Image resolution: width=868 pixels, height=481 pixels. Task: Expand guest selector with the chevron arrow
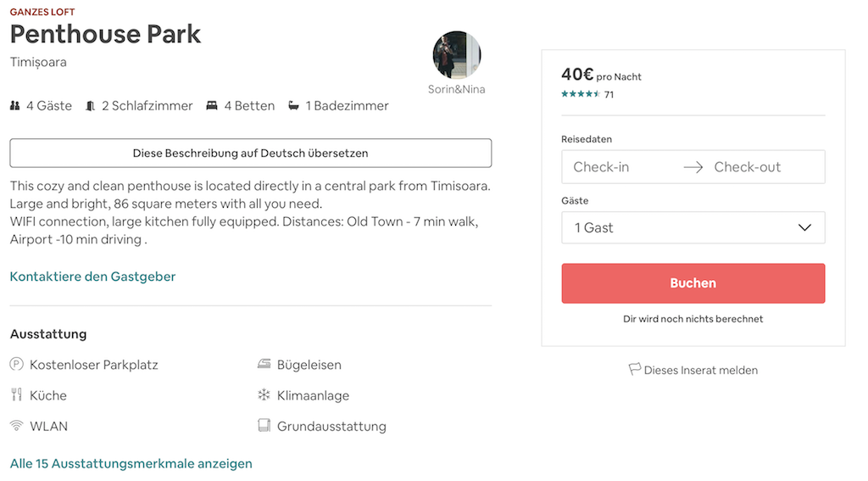(804, 227)
